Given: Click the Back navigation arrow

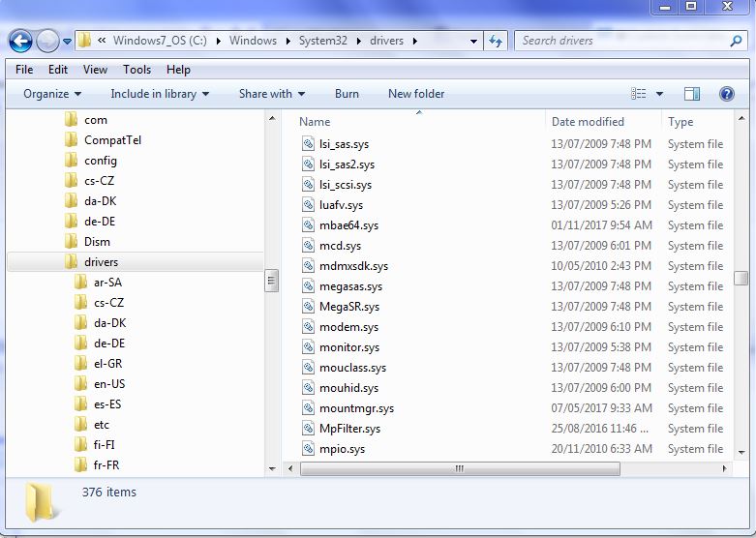Looking at the screenshot, I should 20,41.
